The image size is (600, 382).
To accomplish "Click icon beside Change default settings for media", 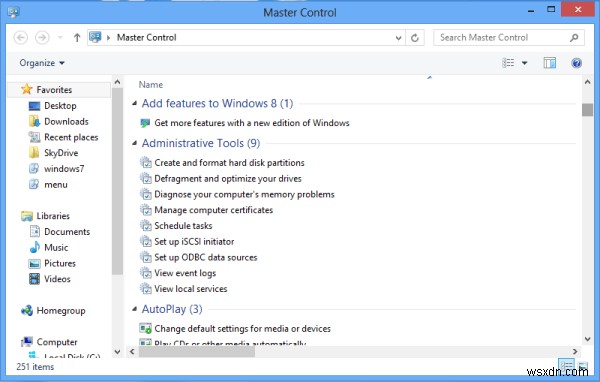I will pos(145,328).
